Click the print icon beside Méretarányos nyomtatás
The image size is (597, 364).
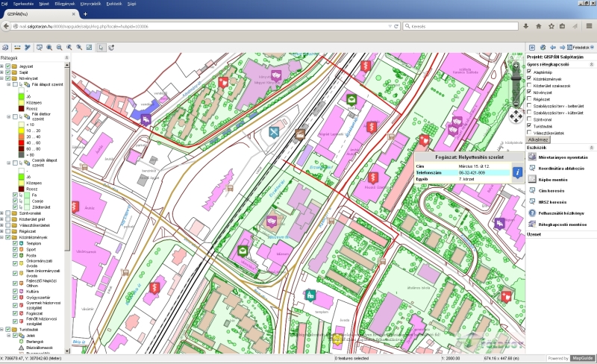click(x=531, y=157)
